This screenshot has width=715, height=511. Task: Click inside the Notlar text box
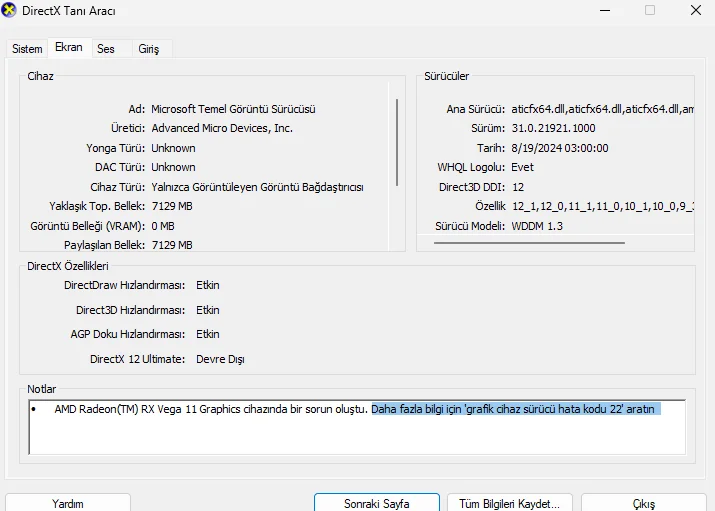coord(357,427)
